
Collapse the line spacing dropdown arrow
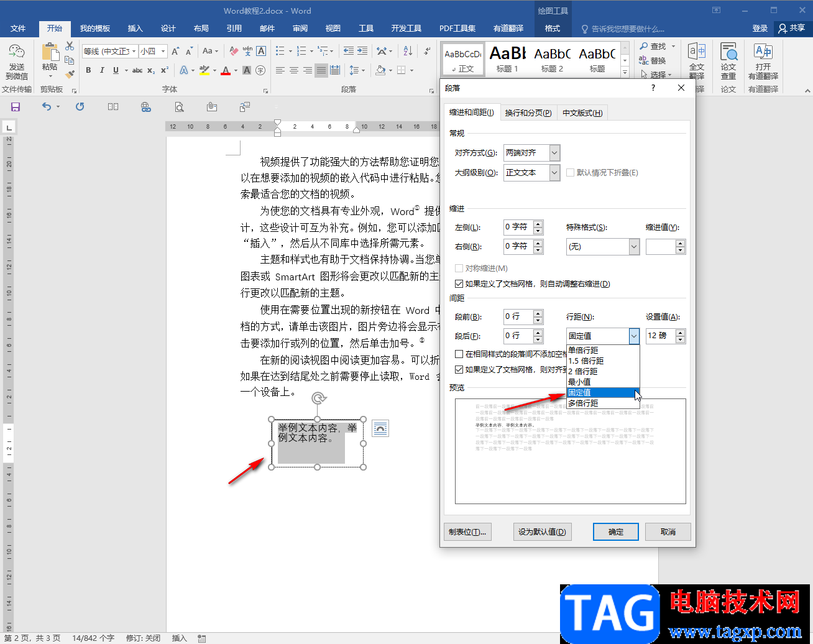(634, 336)
